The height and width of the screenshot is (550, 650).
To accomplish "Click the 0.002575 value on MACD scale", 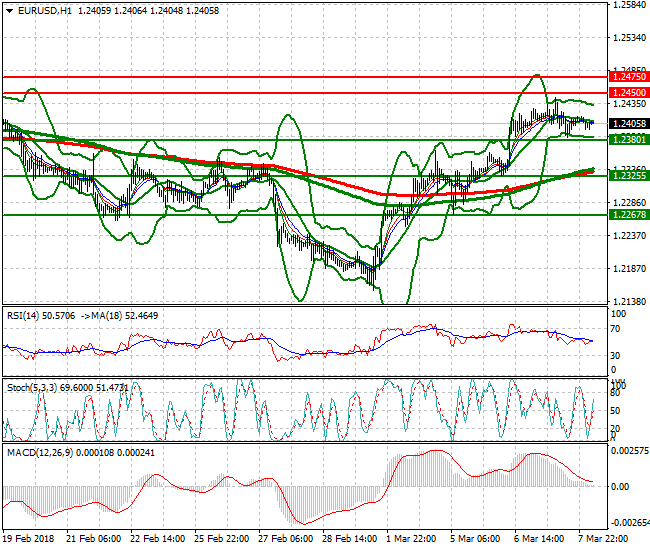I will [x=630, y=452].
